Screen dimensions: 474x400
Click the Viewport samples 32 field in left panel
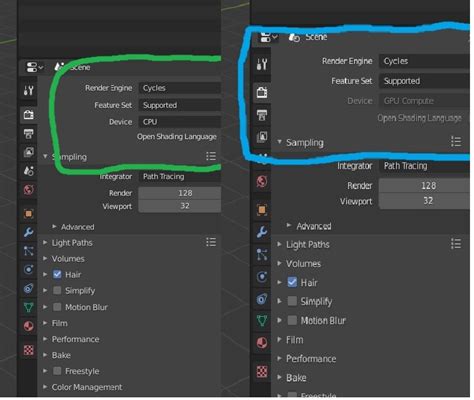click(x=180, y=206)
